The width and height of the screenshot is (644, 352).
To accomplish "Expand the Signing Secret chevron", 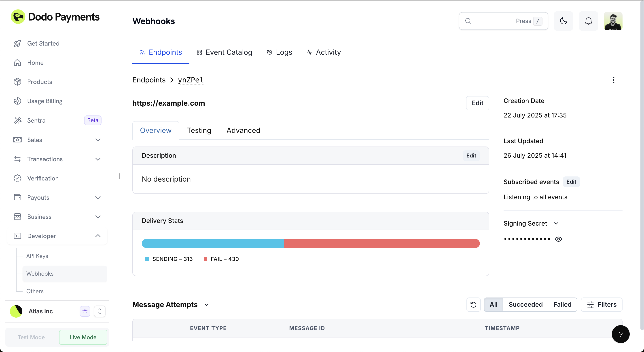I will pyautogui.click(x=556, y=223).
